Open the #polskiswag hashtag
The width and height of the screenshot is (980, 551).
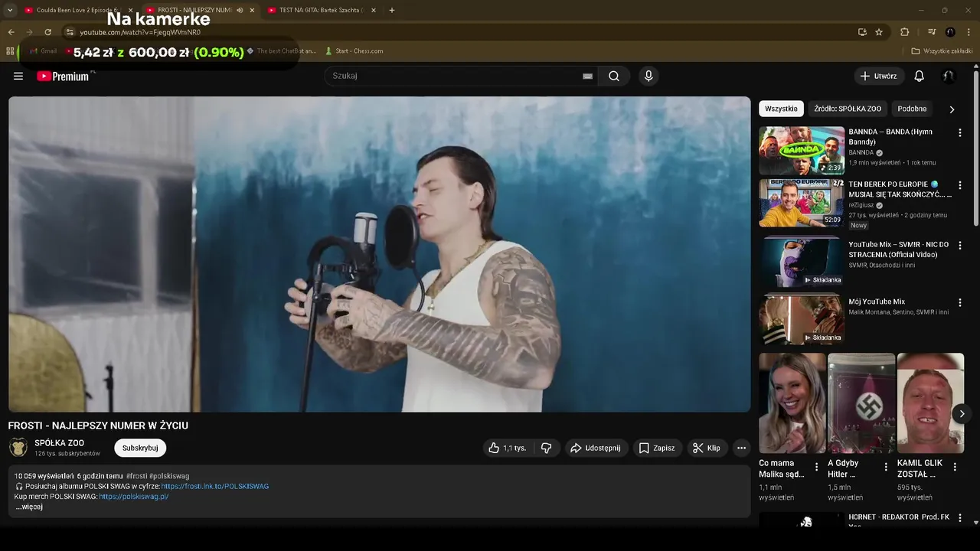pos(169,476)
